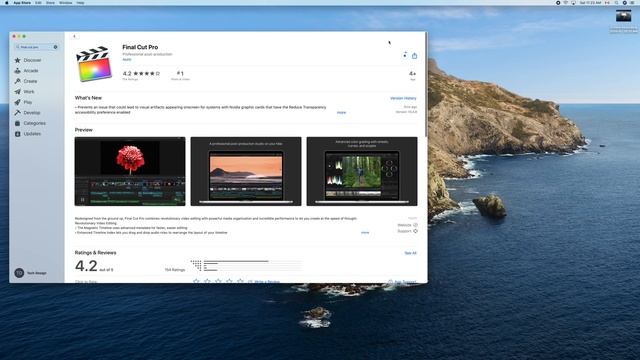Viewport: 640px width, 360px height.
Task: Click the Final Cut Pro title text
Action: tap(140, 47)
